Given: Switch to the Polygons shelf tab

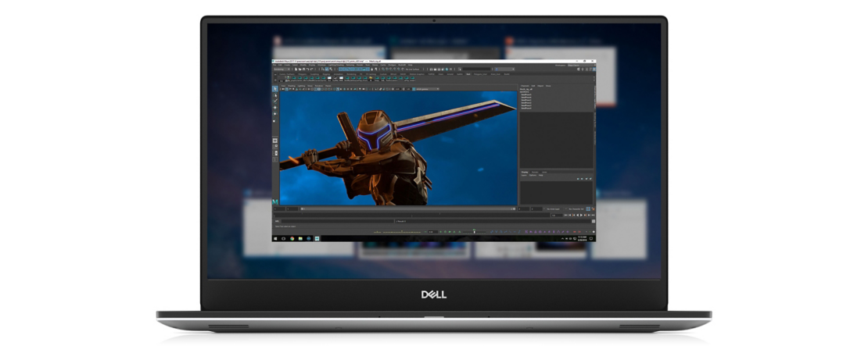Looking at the screenshot, I should 303,74.
